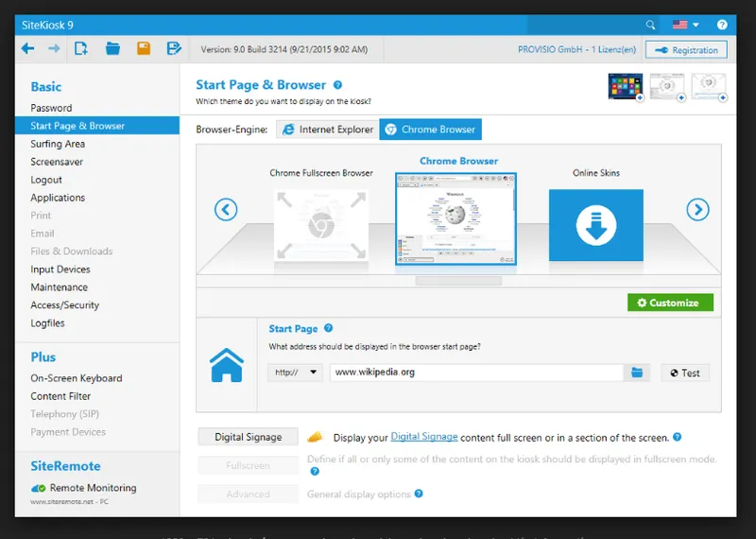The height and width of the screenshot is (539, 756).
Task: Click the Online Skins download tile
Action: click(x=596, y=225)
